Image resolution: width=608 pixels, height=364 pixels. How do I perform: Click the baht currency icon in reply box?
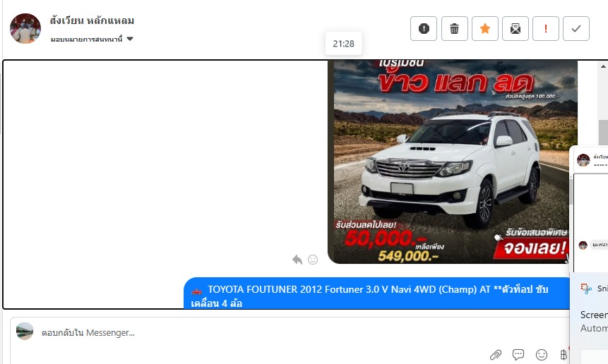tap(564, 354)
